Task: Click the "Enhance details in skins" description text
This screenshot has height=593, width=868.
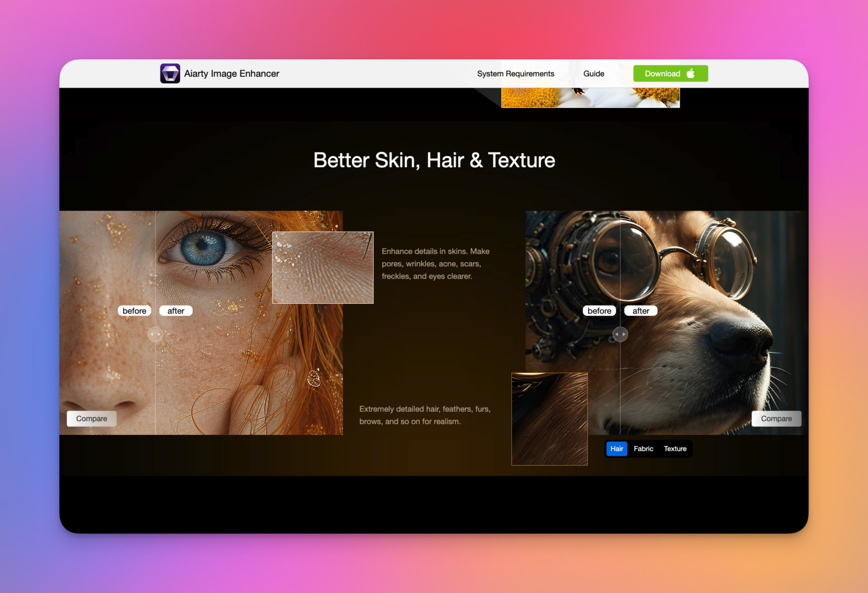Action: pyautogui.click(x=436, y=264)
